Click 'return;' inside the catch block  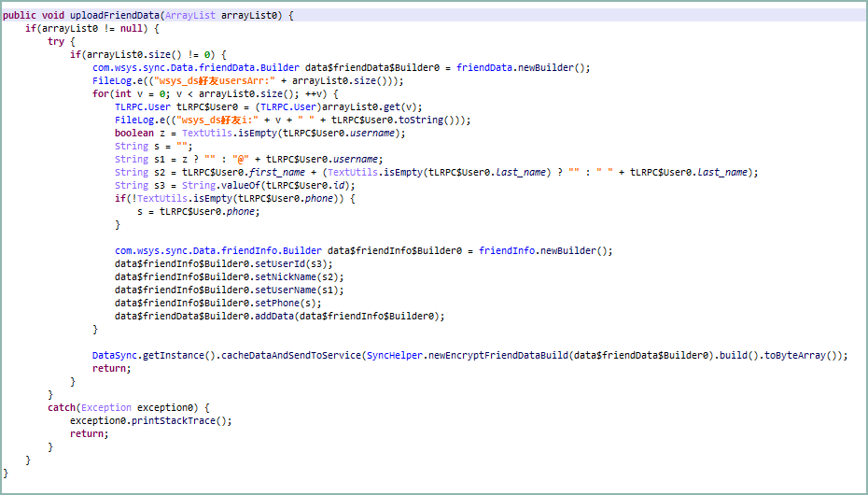pos(90,433)
